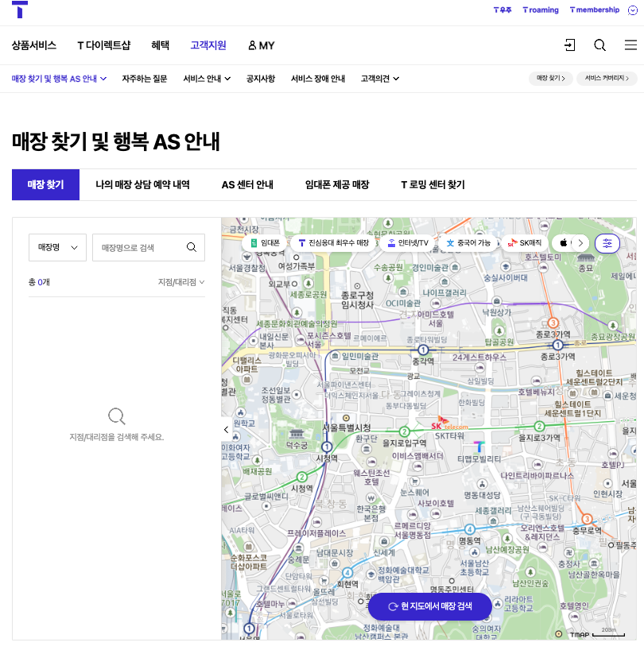This screenshot has height=650, width=644.
Task: Expand 매장 찾기 및 행복 AS 안내 submenu
Action: [60, 79]
